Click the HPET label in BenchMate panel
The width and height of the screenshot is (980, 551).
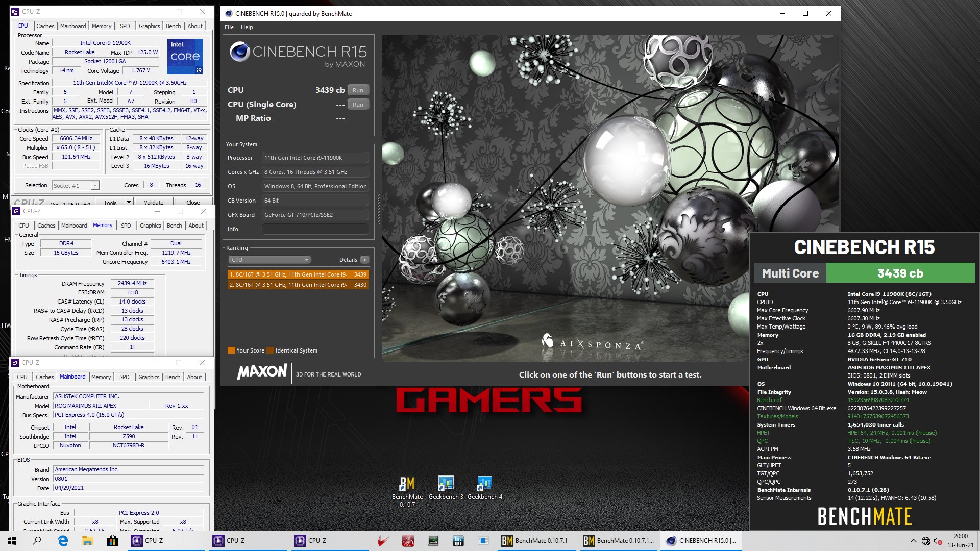click(x=763, y=433)
